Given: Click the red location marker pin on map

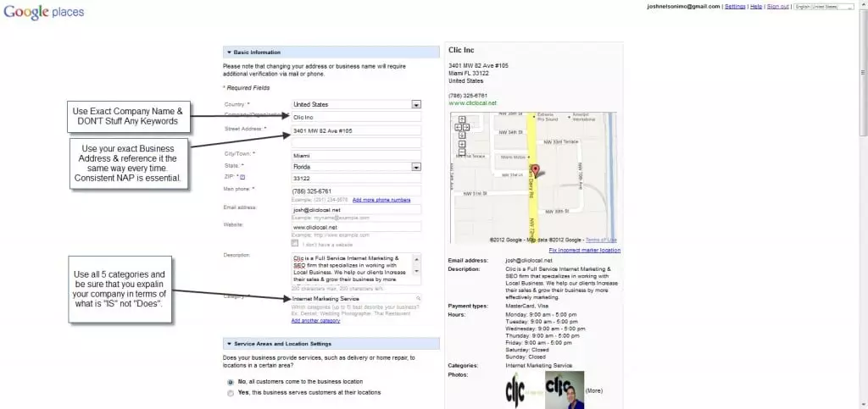Looking at the screenshot, I should click(x=536, y=170).
